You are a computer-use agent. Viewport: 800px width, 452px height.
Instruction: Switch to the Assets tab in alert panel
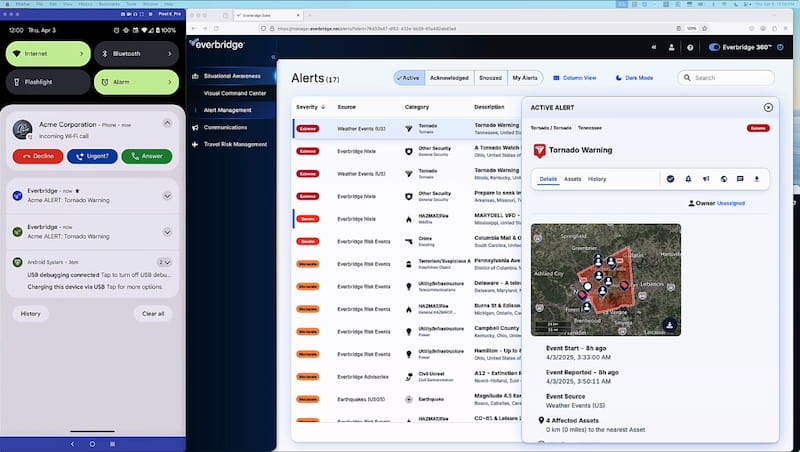(572, 179)
